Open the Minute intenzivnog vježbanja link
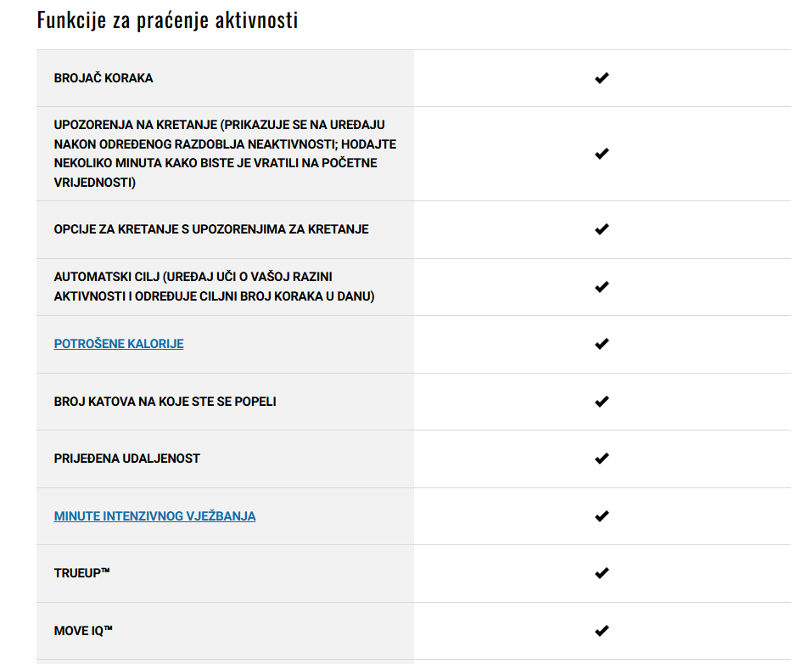812x664 pixels. (154, 516)
